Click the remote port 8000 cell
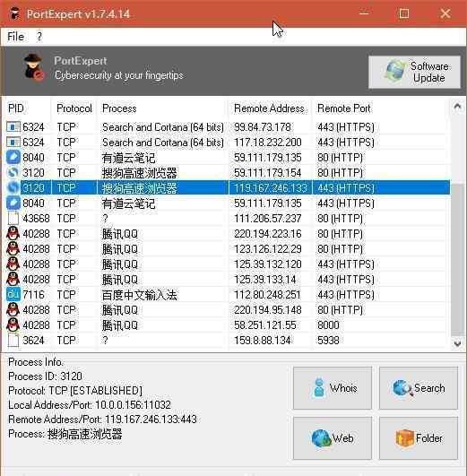Viewport: 467px width, 476px height. 328,325
